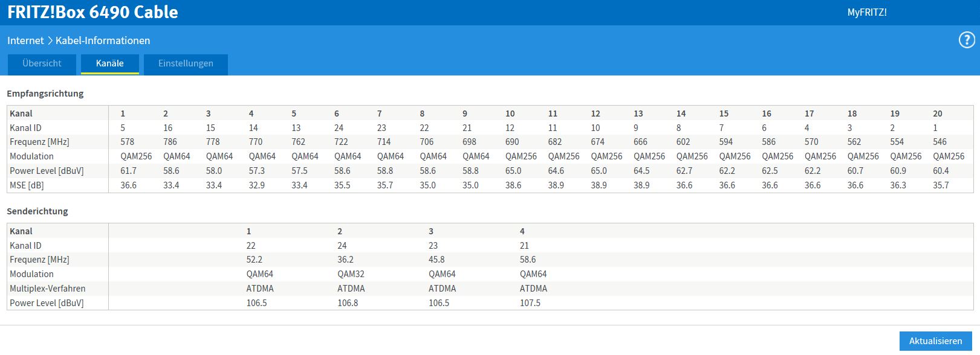The height and width of the screenshot is (355, 980).
Task: Click the MSE [dB] row label
Action: click(x=27, y=185)
